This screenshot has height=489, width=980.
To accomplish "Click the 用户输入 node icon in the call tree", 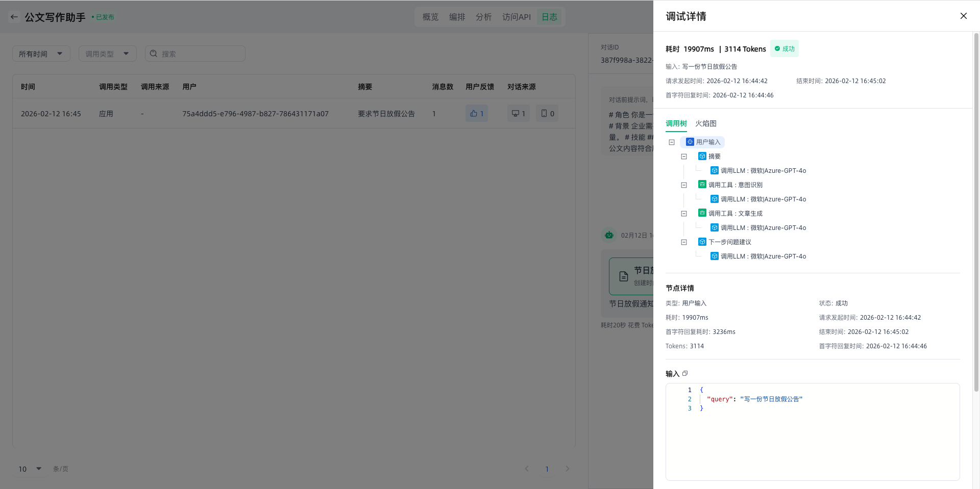I will (x=690, y=142).
